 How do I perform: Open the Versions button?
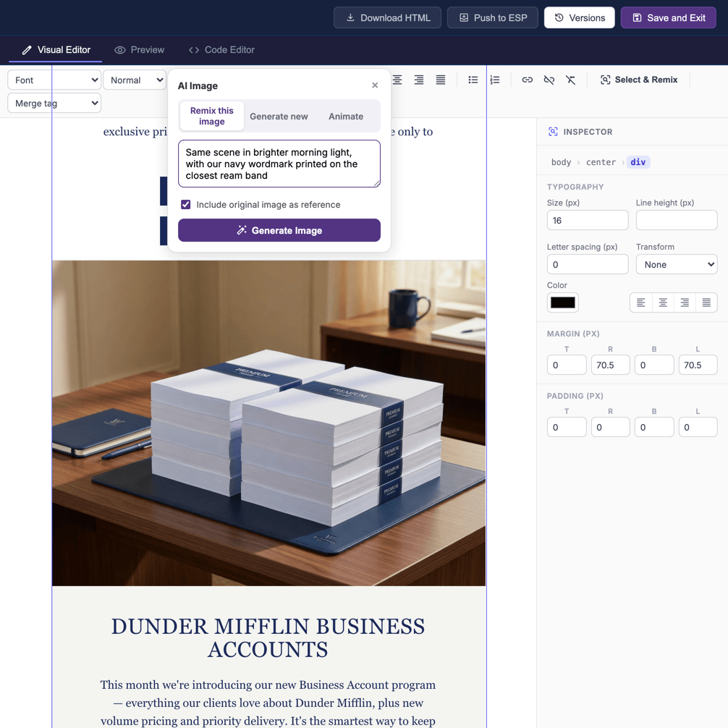[x=580, y=17]
